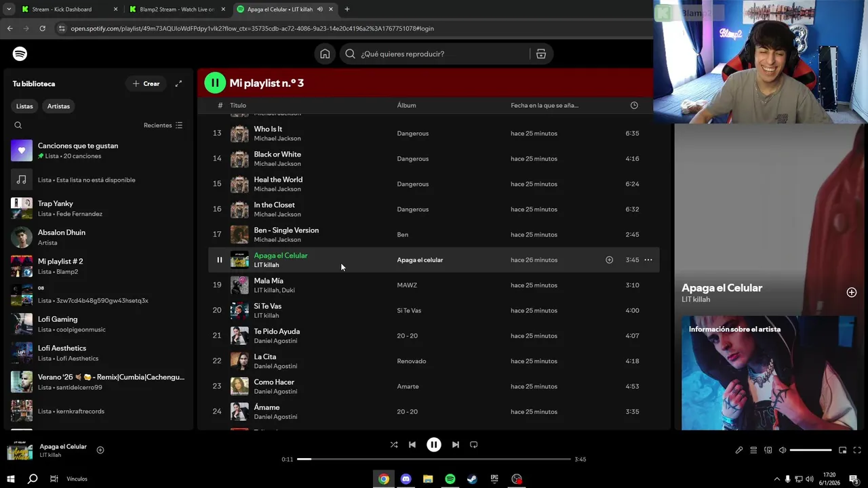This screenshot has height=488, width=868.
Task: Click LIT killah link in side panel
Action: click(696, 300)
